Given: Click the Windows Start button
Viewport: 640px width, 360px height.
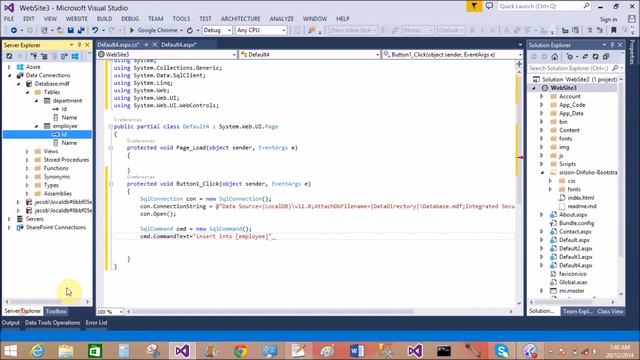Looking at the screenshot, I should 10,351.
